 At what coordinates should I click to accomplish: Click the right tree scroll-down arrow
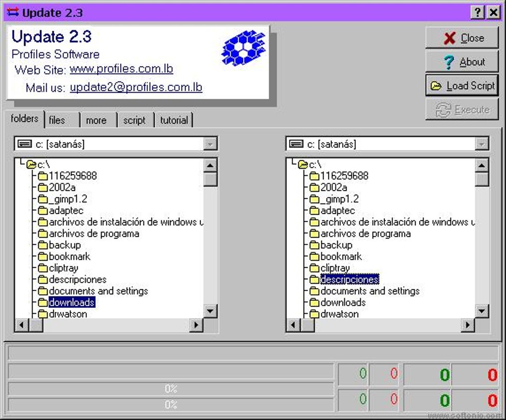pos(482,311)
